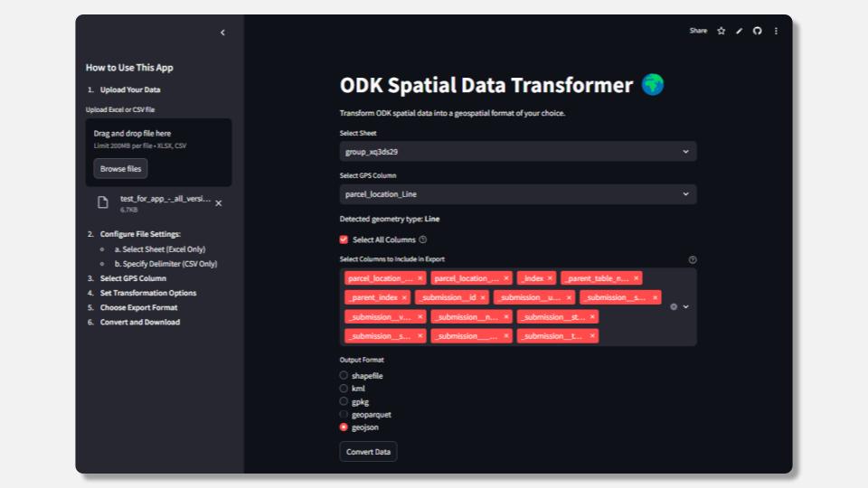This screenshot has height=488, width=868.
Task: Click the How to Use This App heading
Action: click(129, 68)
